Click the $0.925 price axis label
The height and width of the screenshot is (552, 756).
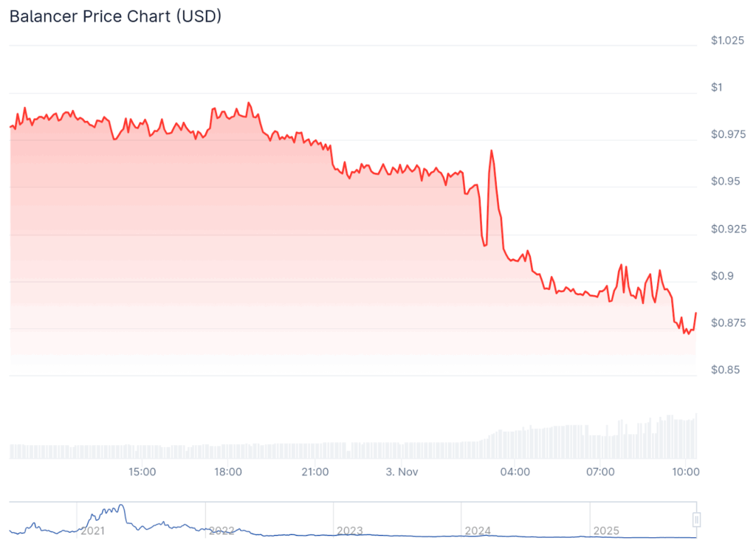[727, 229]
